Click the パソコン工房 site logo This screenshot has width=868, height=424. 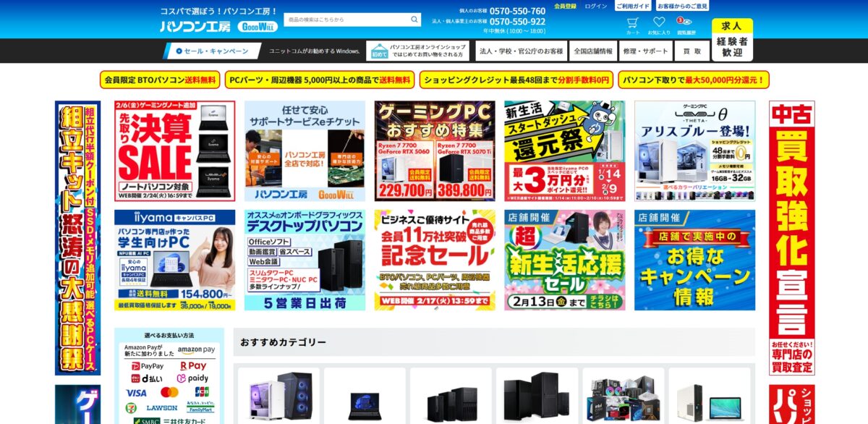point(195,27)
